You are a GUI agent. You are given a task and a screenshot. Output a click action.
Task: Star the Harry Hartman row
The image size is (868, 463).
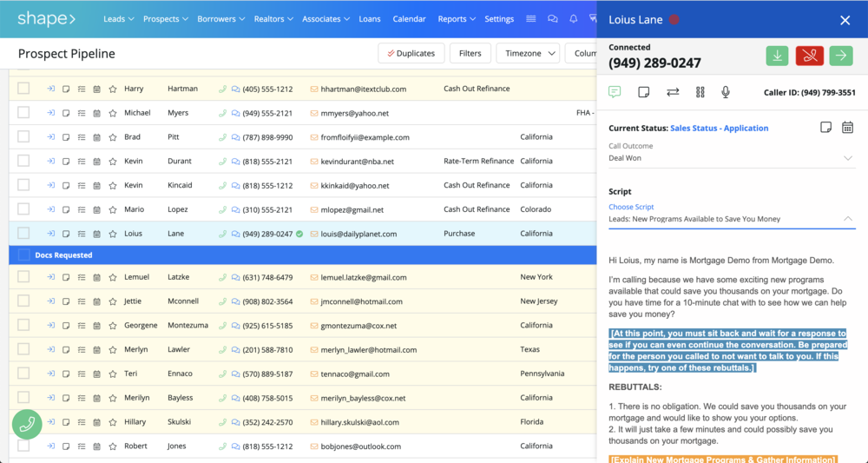(113, 89)
